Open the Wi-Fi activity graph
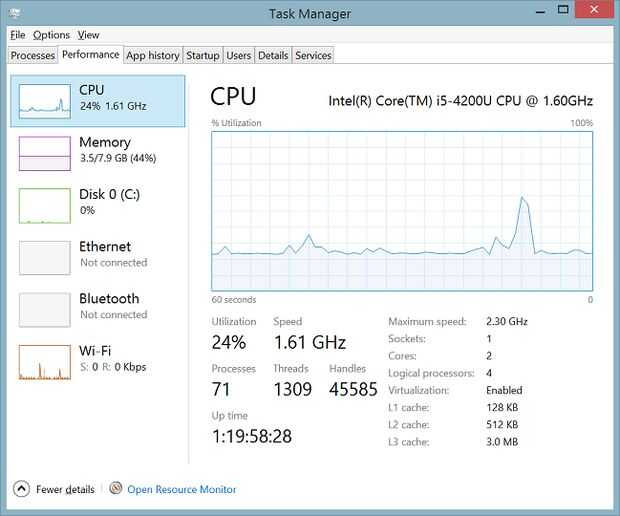Image resolution: width=620 pixels, height=516 pixels. click(x=45, y=361)
